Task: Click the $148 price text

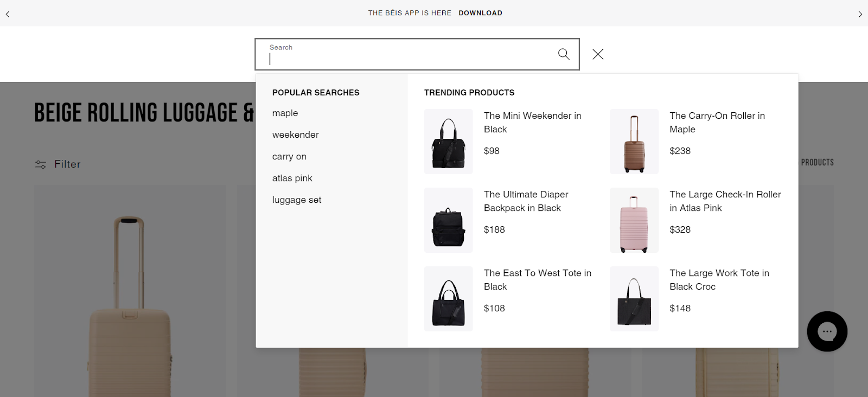Action: [680, 308]
